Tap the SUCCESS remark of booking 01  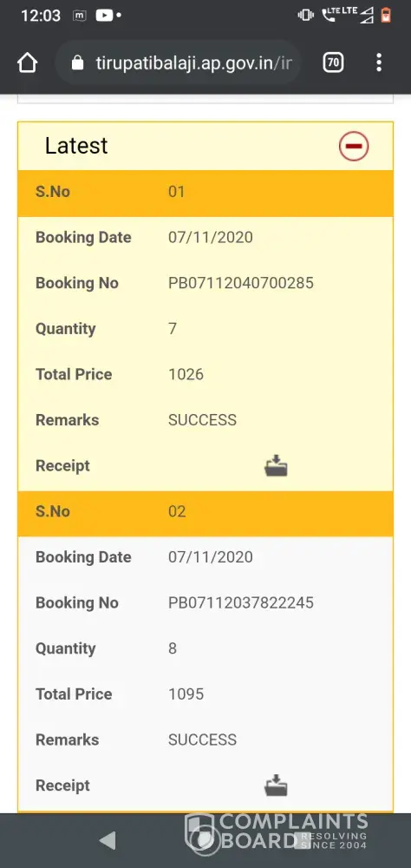click(x=202, y=420)
